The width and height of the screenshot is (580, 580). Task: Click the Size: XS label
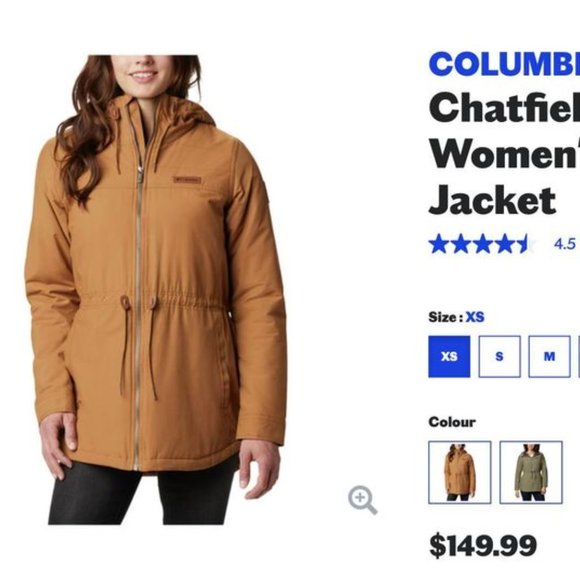(x=456, y=317)
